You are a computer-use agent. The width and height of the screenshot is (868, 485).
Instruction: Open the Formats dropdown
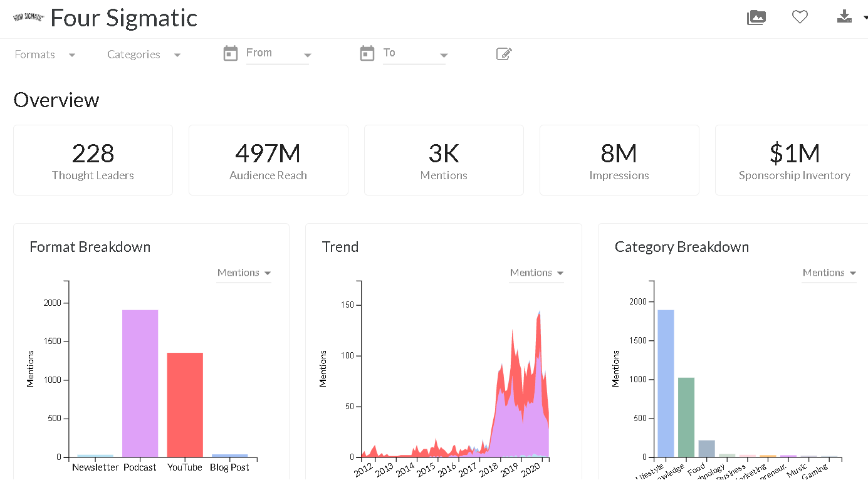coord(45,55)
